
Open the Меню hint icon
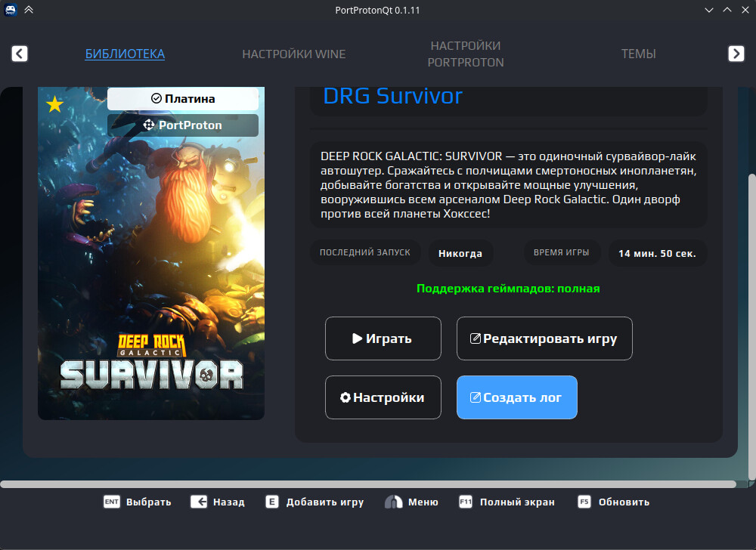pyautogui.click(x=393, y=502)
